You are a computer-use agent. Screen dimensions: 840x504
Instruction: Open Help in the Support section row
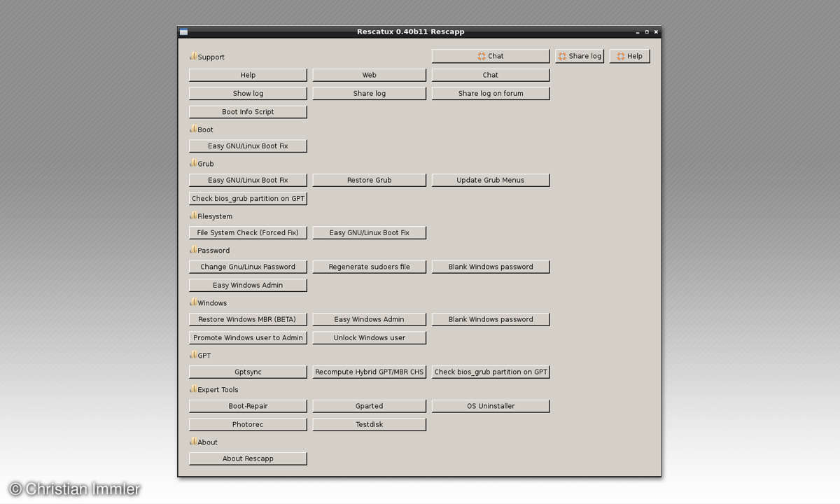(x=248, y=75)
